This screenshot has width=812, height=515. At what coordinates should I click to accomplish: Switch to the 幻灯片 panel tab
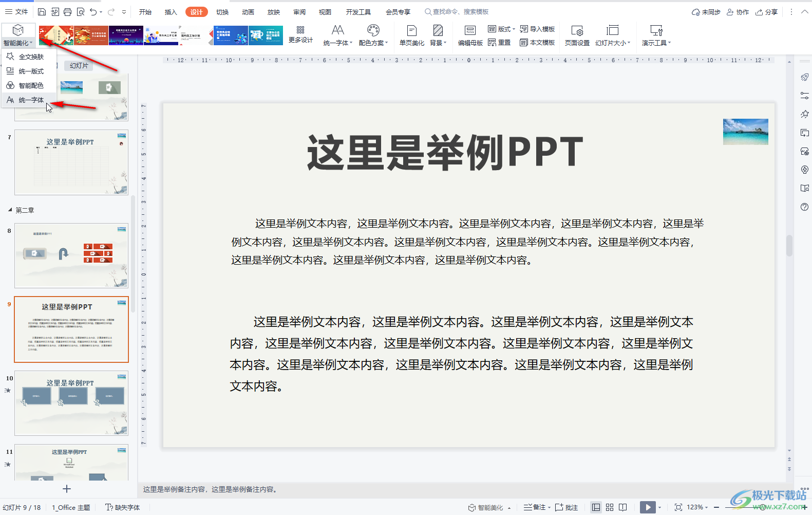tap(79, 65)
